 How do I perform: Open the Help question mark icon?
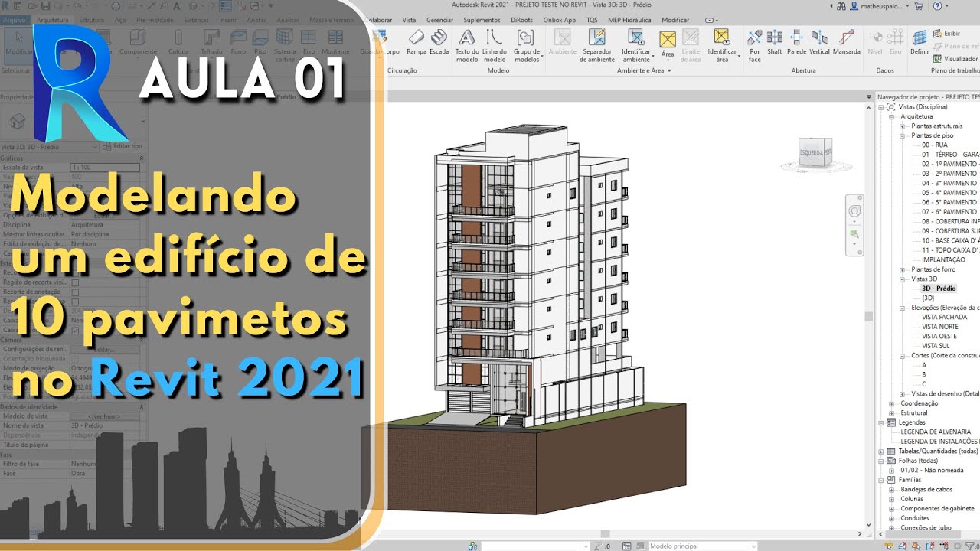click(937, 5)
